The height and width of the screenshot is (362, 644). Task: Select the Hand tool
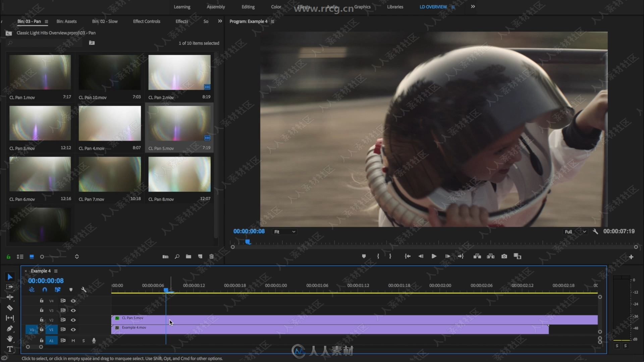pos(10,339)
